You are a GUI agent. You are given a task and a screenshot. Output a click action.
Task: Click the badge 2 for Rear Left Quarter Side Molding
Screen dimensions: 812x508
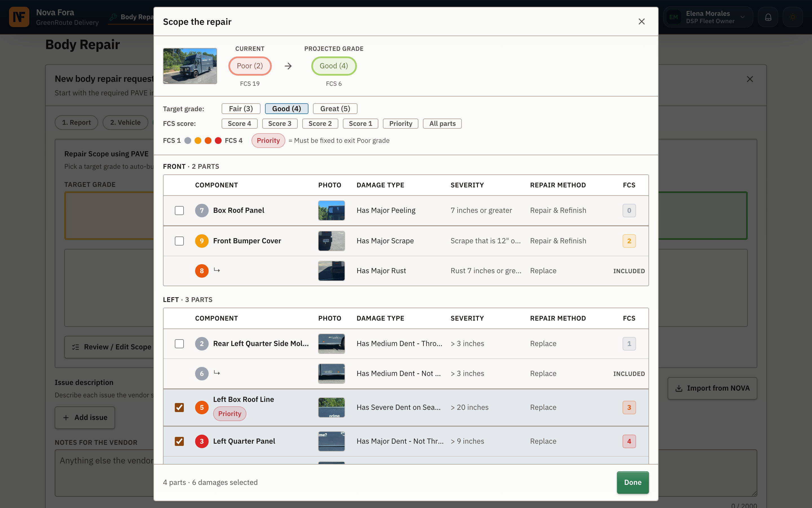click(x=202, y=344)
